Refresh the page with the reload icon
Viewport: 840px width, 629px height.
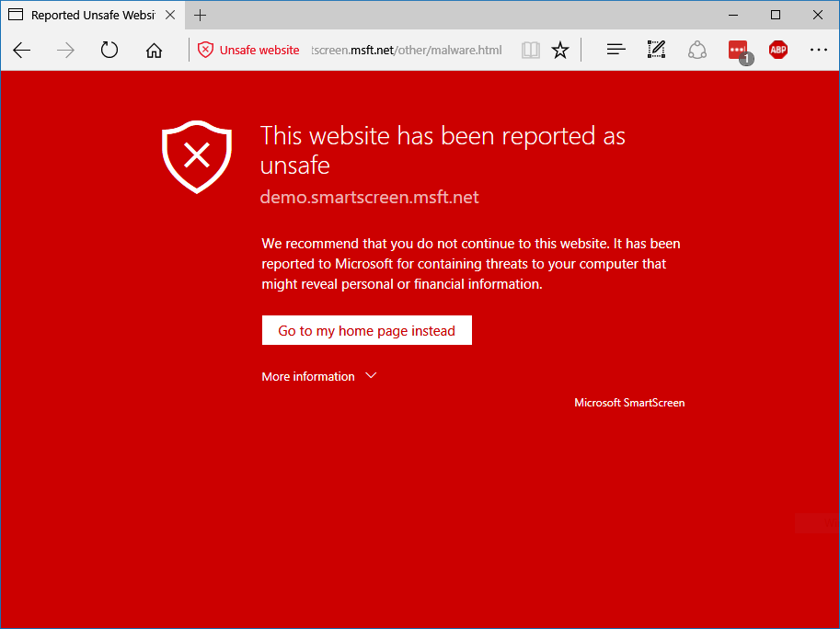(x=109, y=51)
